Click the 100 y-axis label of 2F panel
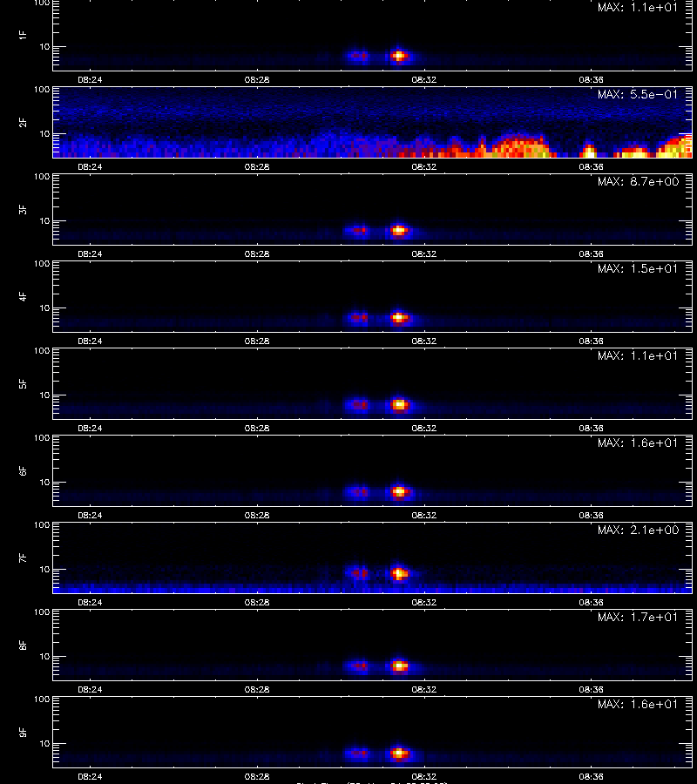The height and width of the screenshot is (784, 697). [42, 90]
